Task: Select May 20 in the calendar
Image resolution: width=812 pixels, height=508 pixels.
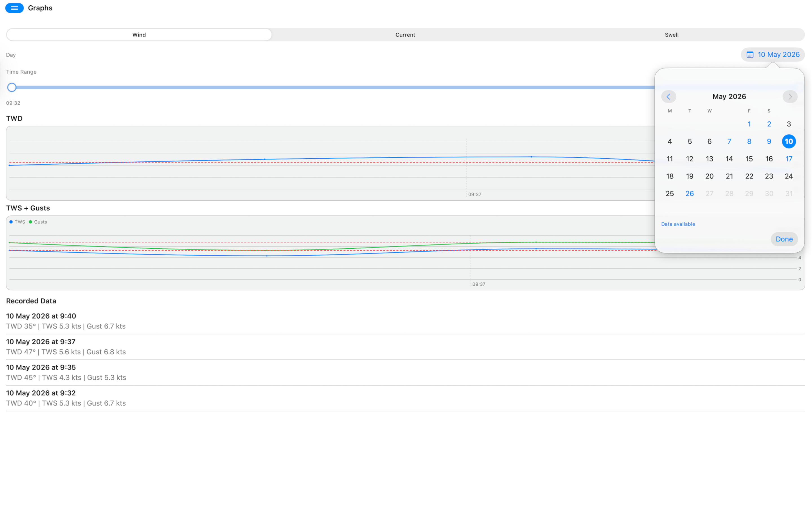Action: coord(709,176)
